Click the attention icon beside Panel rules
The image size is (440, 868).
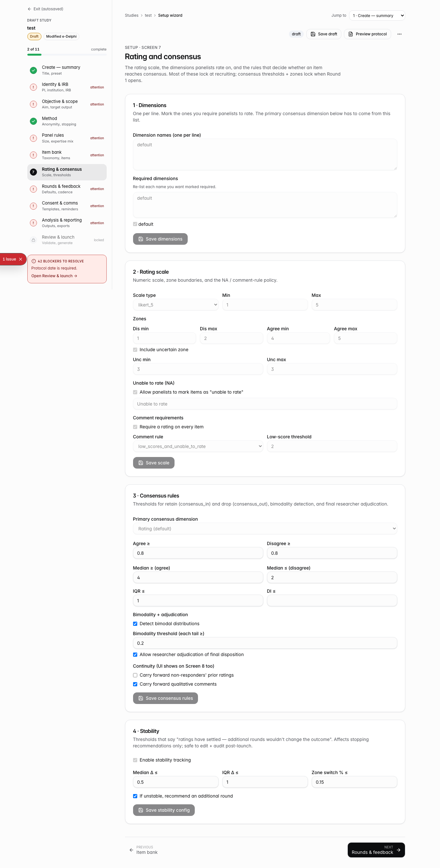coord(33,138)
